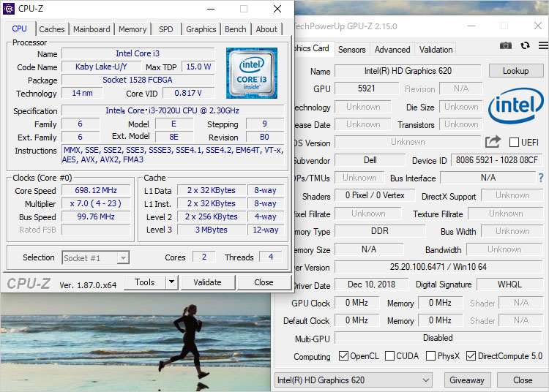Screen dimensions: 549x392
Task: Click the Level 3 cache 3 MBytes value
Action: (x=212, y=230)
